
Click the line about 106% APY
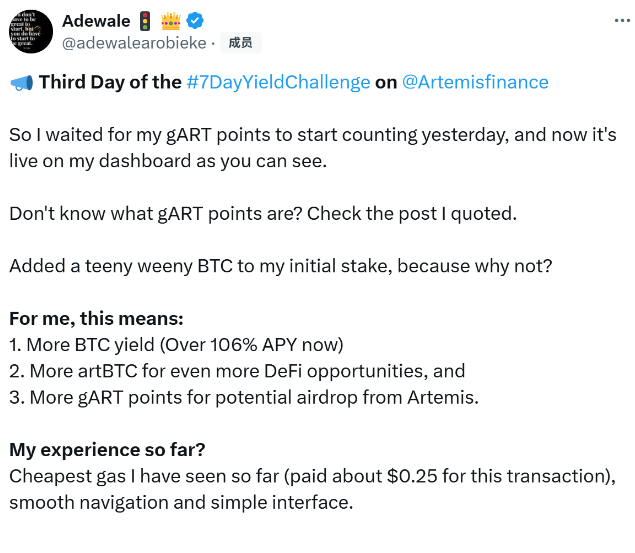point(176,345)
